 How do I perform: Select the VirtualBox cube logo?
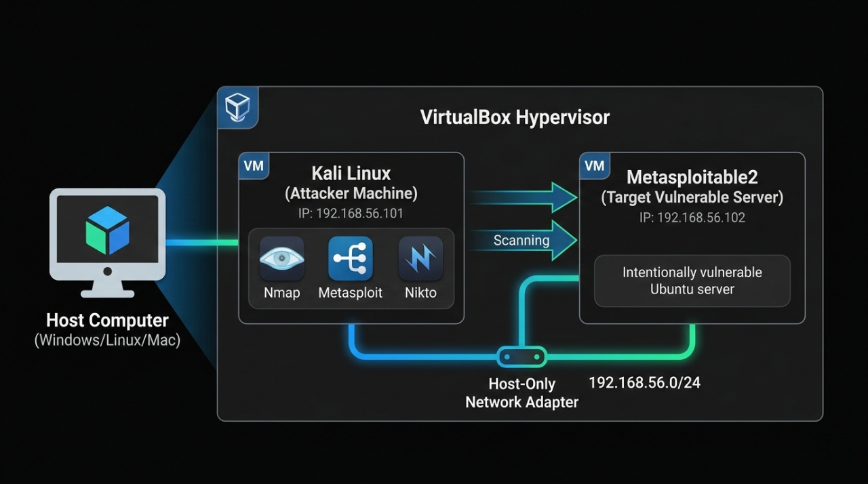point(237,106)
